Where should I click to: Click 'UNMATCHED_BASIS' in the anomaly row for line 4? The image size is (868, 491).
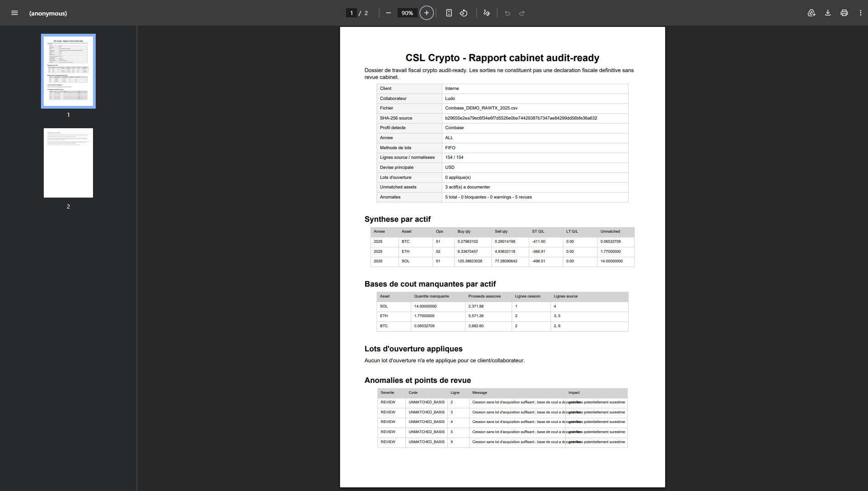[x=426, y=422]
